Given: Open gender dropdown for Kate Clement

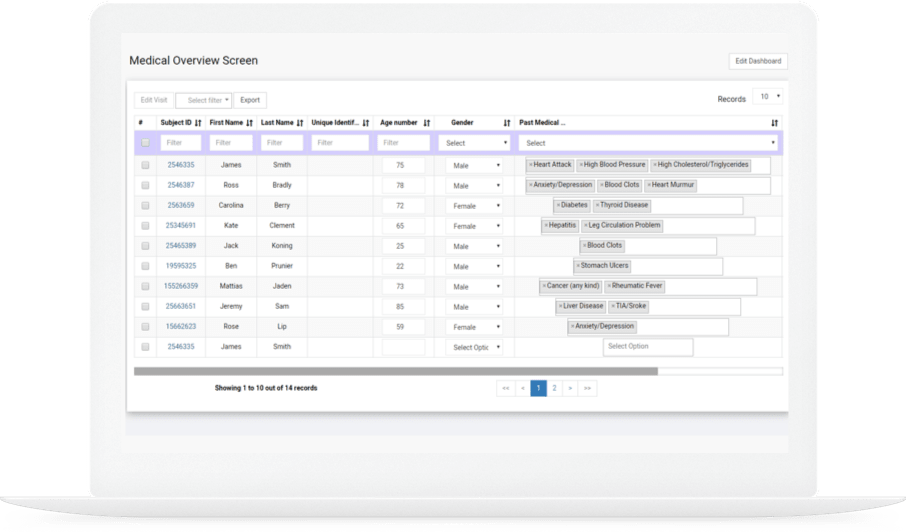Looking at the screenshot, I should (474, 226).
